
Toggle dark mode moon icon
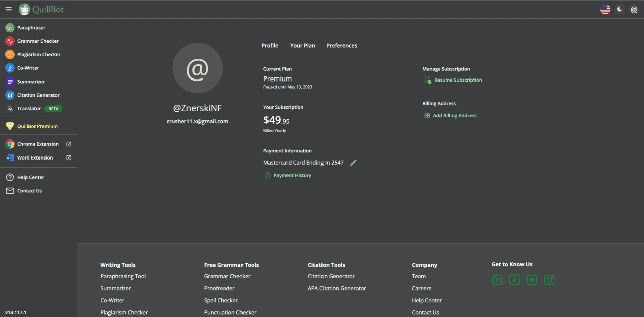tap(620, 9)
